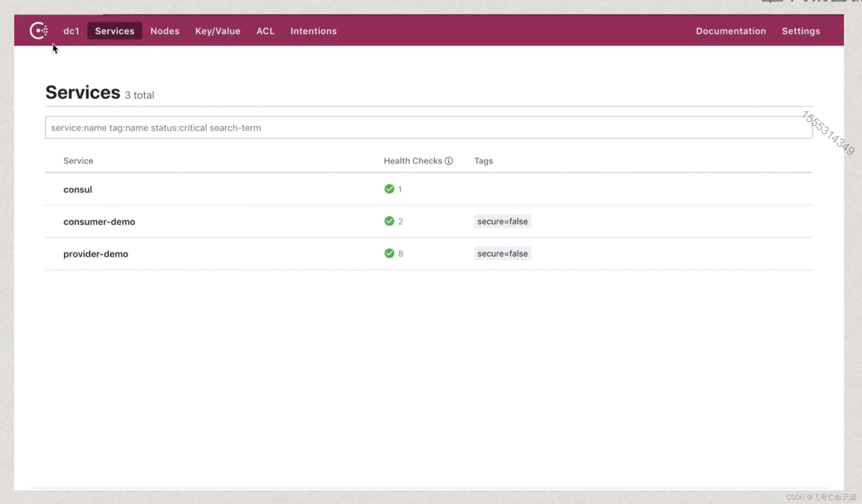This screenshot has width=862, height=504.
Task: Click the search input field
Action: tap(428, 127)
